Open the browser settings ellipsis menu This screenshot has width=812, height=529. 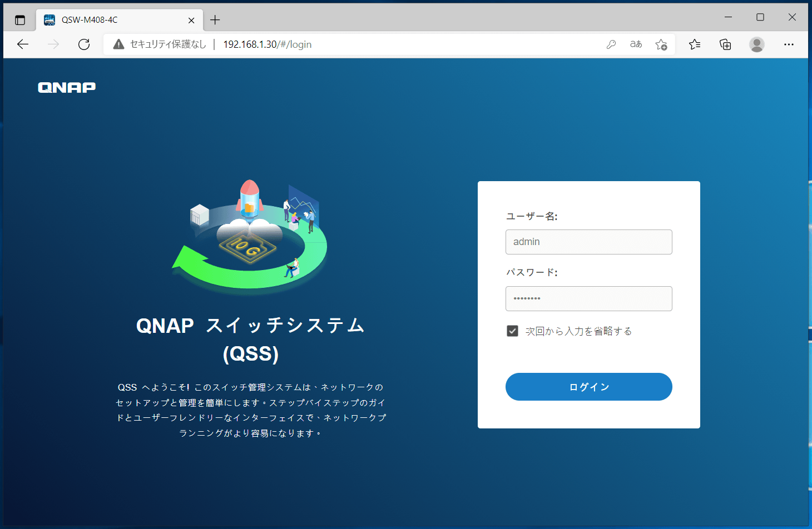[x=789, y=44]
